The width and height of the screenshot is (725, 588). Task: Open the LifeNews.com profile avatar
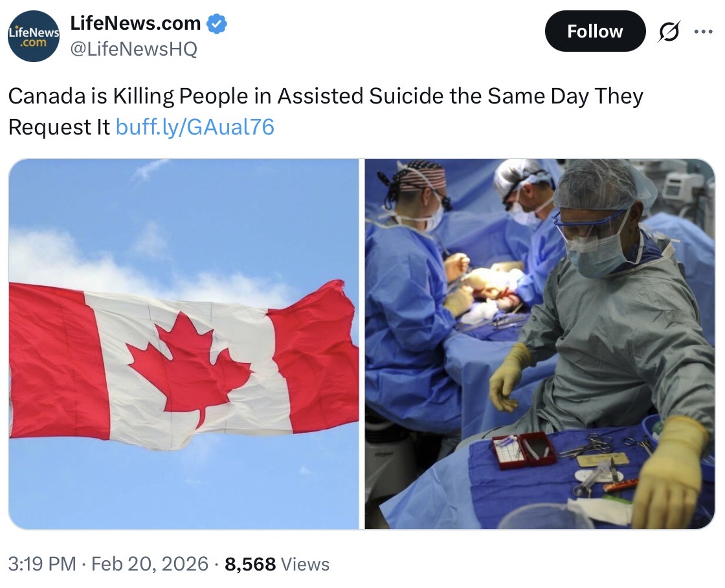click(x=34, y=36)
